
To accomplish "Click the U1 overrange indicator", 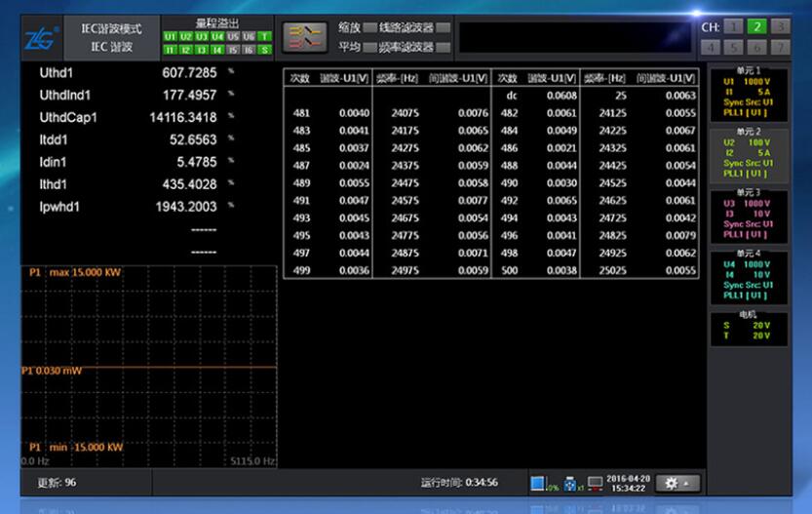I will click(x=170, y=37).
